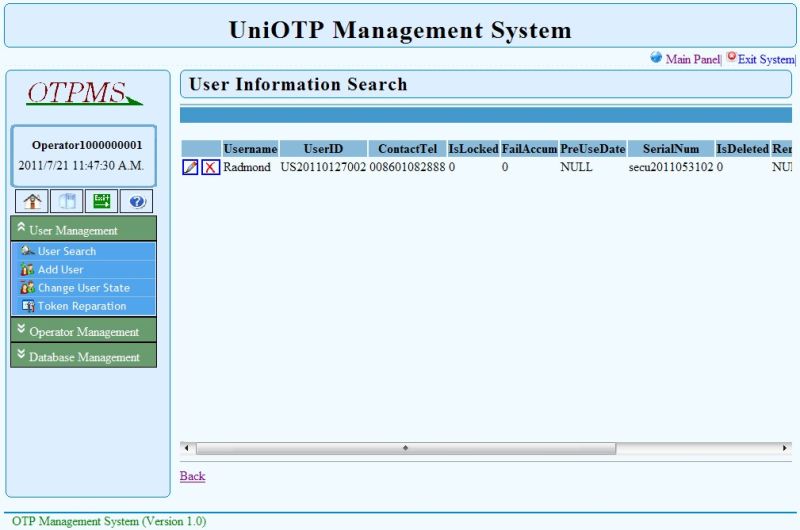800x530 pixels.
Task: Click the ContactTel column header
Action: [408, 149]
